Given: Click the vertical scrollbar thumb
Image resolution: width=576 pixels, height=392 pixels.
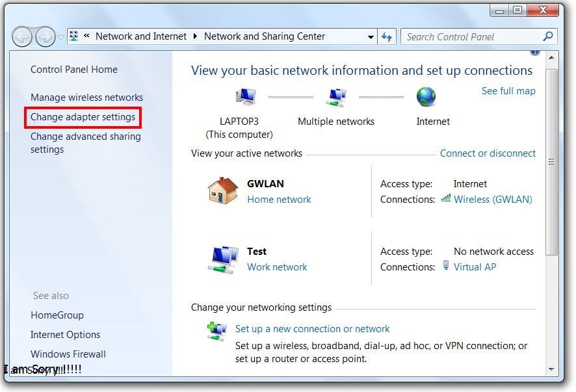Looking at the screenshot, I should 551,162.
